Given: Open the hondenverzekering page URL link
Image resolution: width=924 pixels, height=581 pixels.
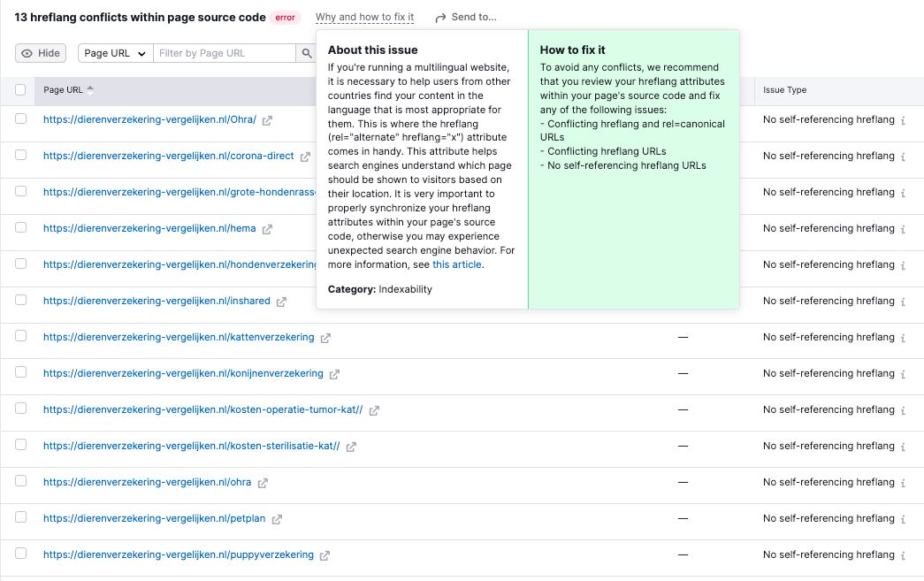Looking at the screenshot, I should coord(179,265).
